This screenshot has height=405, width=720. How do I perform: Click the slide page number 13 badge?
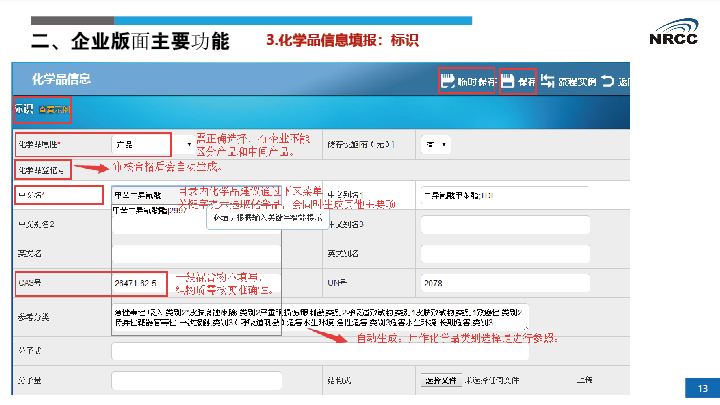701,388
